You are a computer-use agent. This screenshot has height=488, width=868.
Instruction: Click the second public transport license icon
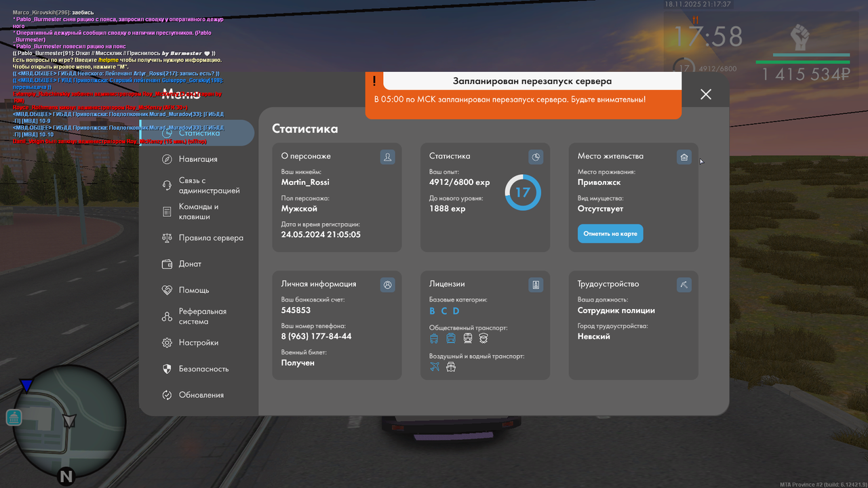451,338
